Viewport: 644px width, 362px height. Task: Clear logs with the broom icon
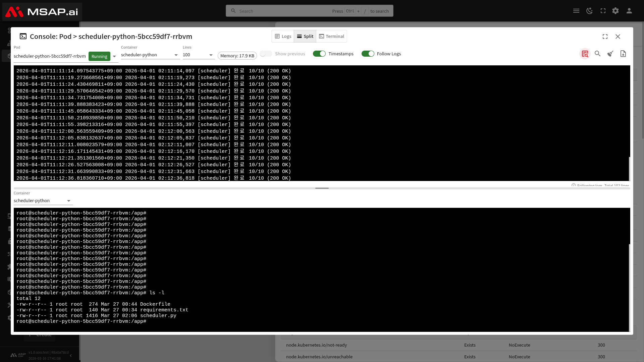[610, 54]
